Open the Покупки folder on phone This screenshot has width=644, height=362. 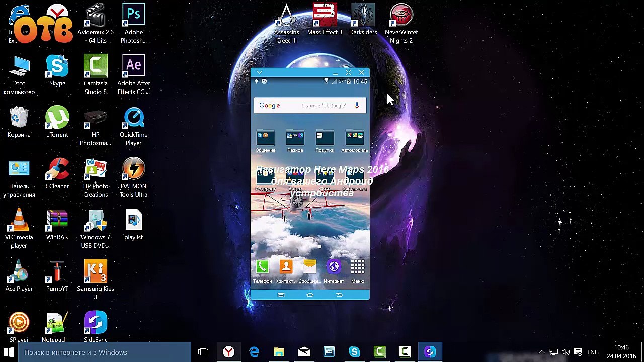325,138
